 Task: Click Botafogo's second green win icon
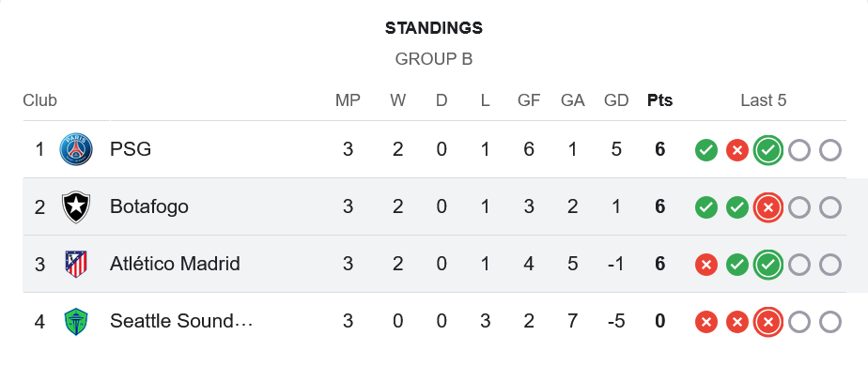tap(737, 207)
